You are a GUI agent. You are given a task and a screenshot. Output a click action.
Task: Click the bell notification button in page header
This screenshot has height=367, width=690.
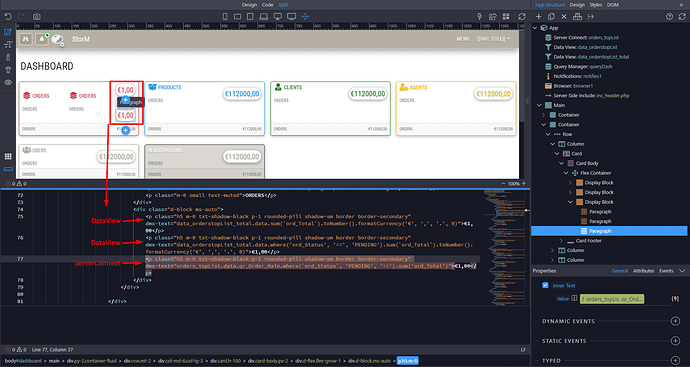[x=41, y=39]
